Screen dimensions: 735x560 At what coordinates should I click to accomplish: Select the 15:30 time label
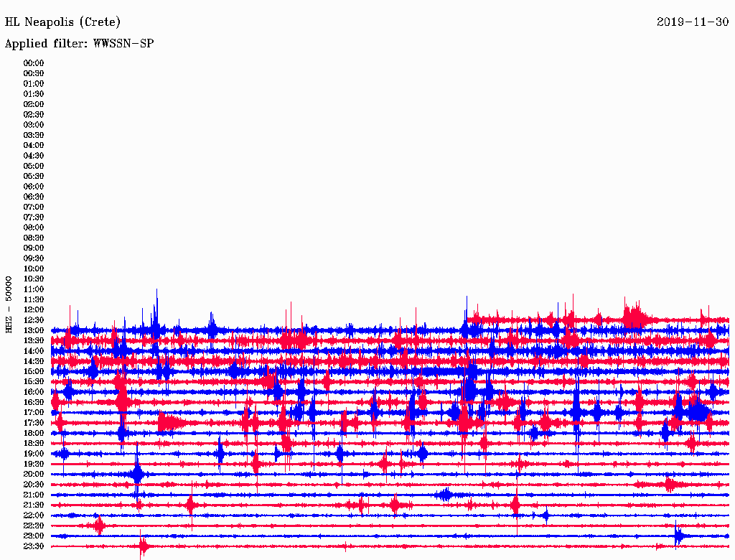tap(34, 382)
